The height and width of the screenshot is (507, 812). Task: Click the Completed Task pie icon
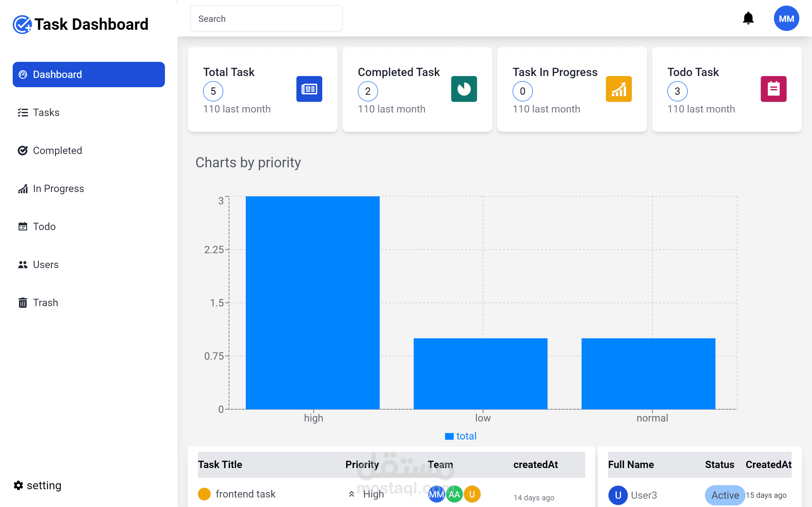click(x=464, y=89)
